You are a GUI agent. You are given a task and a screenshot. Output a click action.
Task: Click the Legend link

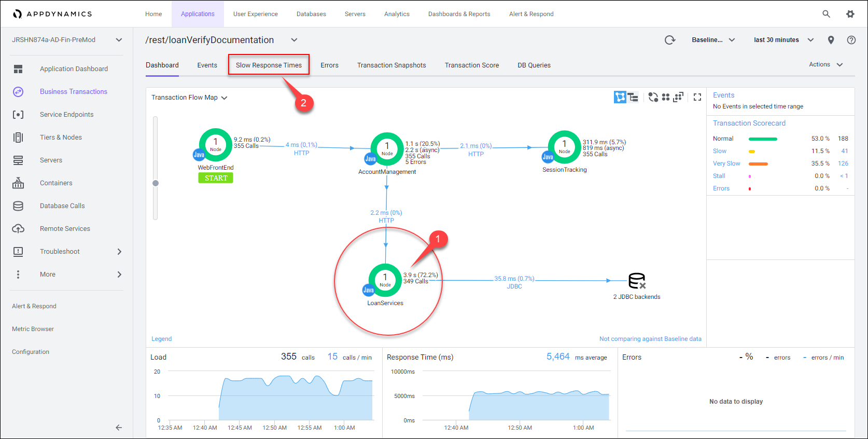161,339
